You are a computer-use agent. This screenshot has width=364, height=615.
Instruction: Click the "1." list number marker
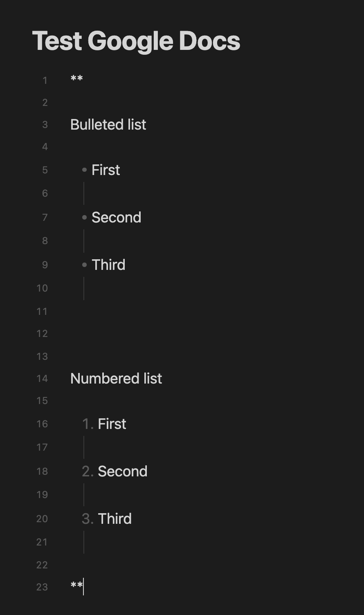88,424
